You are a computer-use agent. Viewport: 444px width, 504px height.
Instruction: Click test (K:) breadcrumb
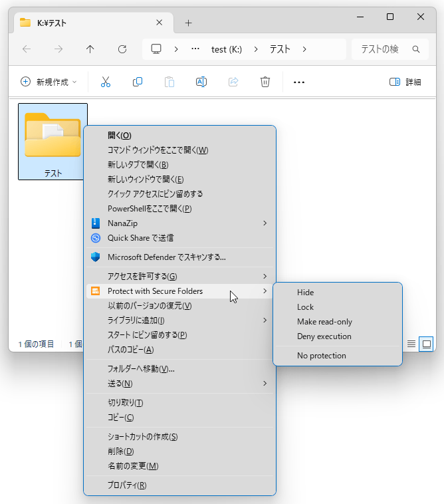227,49
